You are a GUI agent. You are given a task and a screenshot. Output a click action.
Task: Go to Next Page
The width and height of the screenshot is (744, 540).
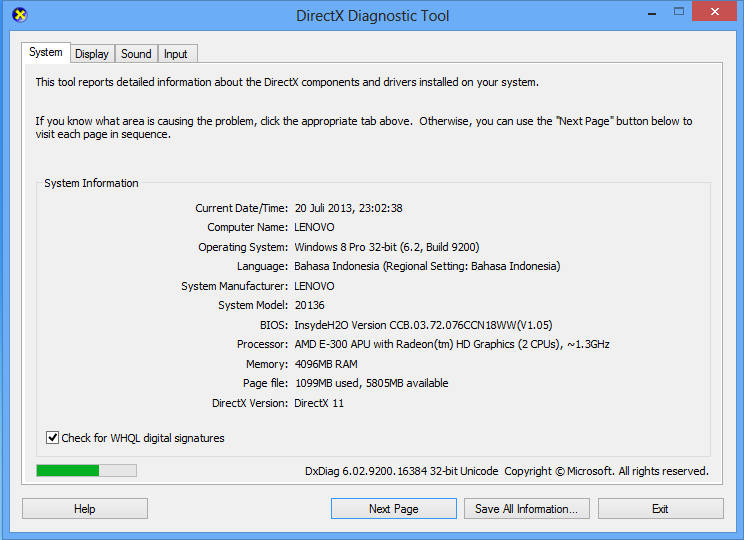394,509
